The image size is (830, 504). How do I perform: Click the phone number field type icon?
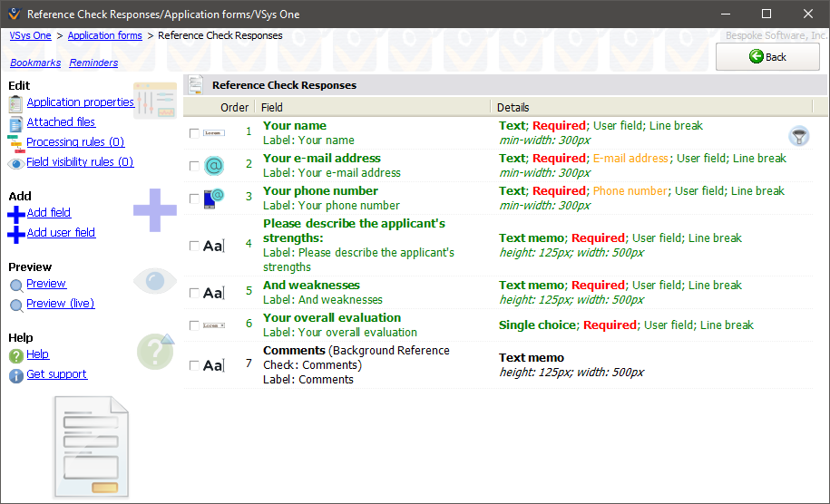pos(213,199)
